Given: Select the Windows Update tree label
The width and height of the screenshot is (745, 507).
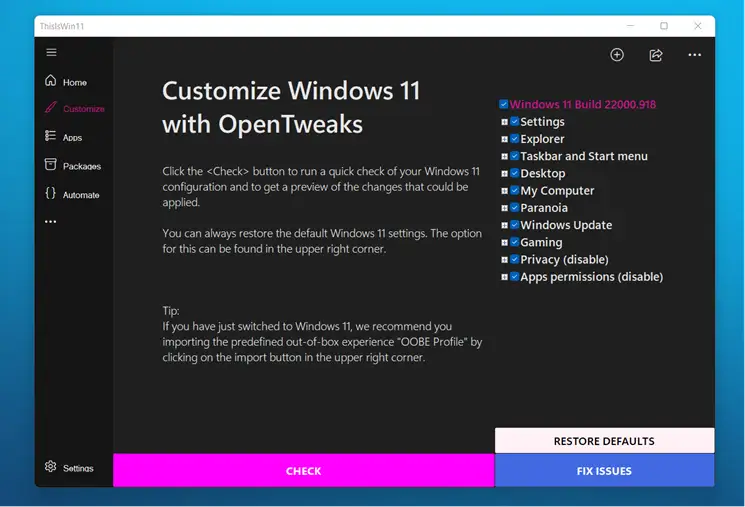Looking at the screenshot, I should click(566, 225).
